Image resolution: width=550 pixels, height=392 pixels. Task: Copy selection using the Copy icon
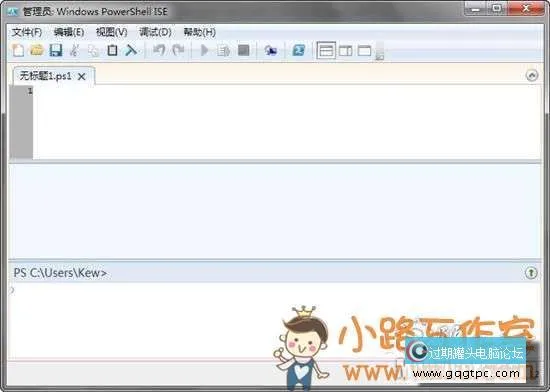coord(93,51)
